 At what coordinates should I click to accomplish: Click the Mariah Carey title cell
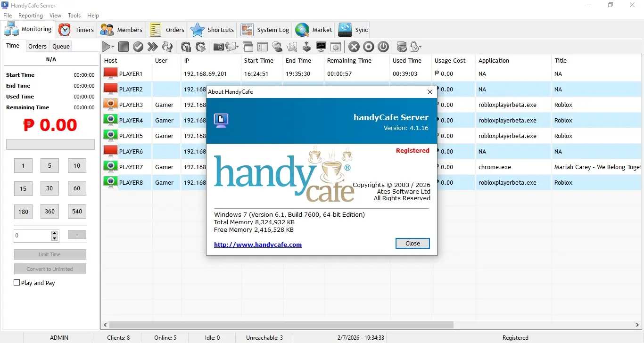(x=597, y=167)
